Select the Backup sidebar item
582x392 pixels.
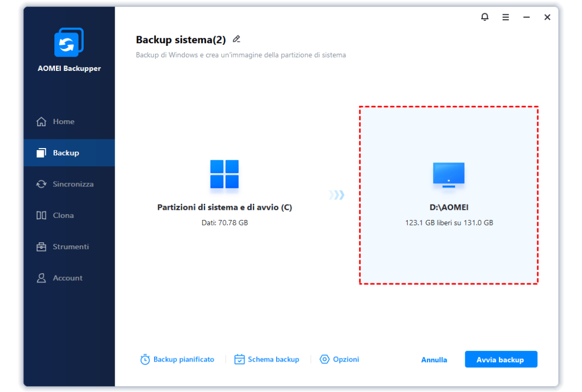(69, 153)
